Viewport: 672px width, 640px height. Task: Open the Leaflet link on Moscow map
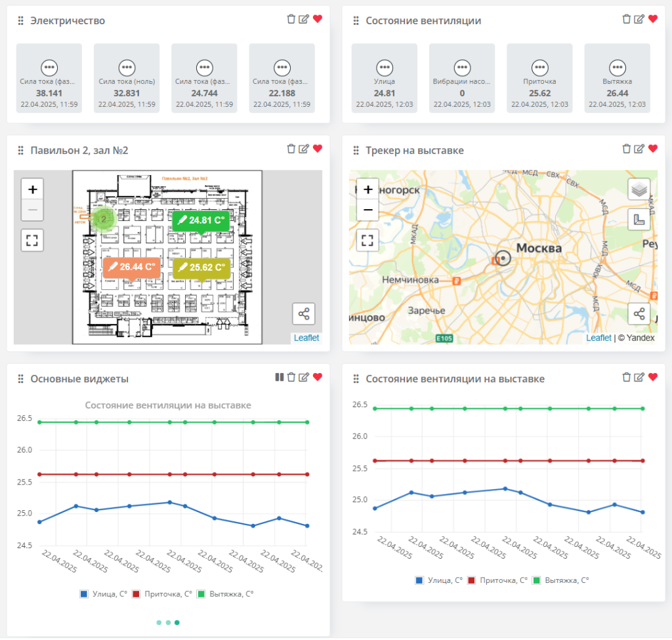tap(598, 338)
